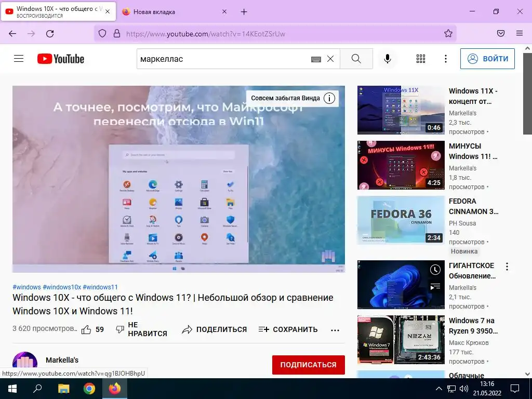Share the video via ПОДЕЛИТЬСЯ

click(x=215, y=329)
